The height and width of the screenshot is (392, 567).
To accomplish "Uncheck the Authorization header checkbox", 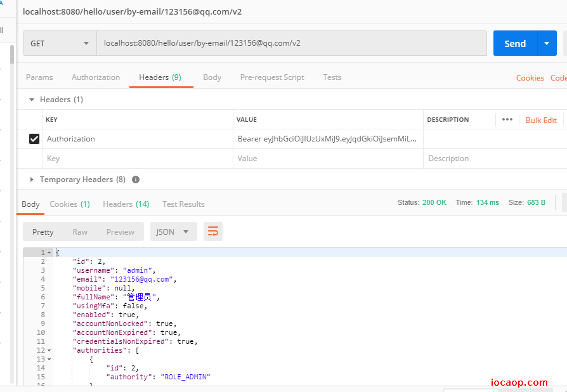I will tap(34, 139).
